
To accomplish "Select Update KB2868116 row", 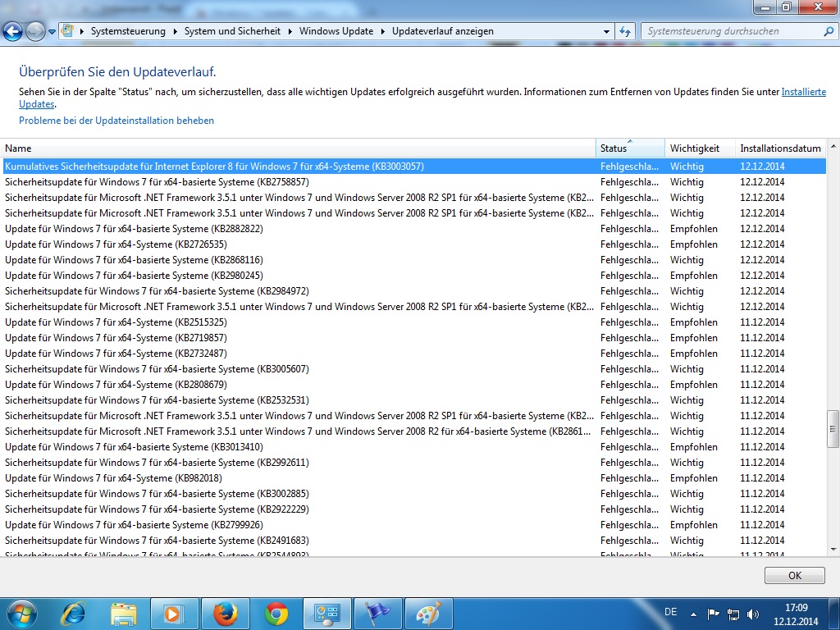I will pyautogui.click(x=414, y=260).
